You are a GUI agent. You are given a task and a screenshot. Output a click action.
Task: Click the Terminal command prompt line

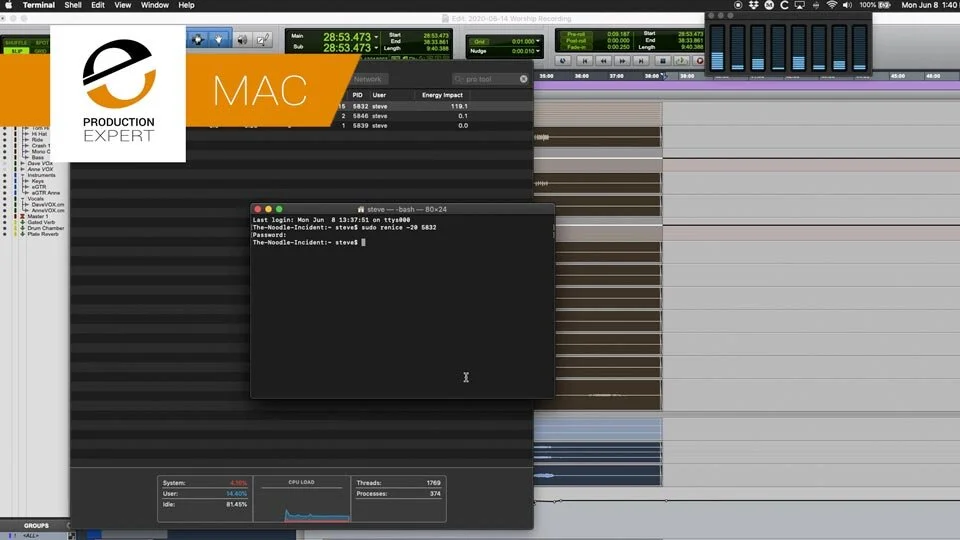(x=309, y=242)
